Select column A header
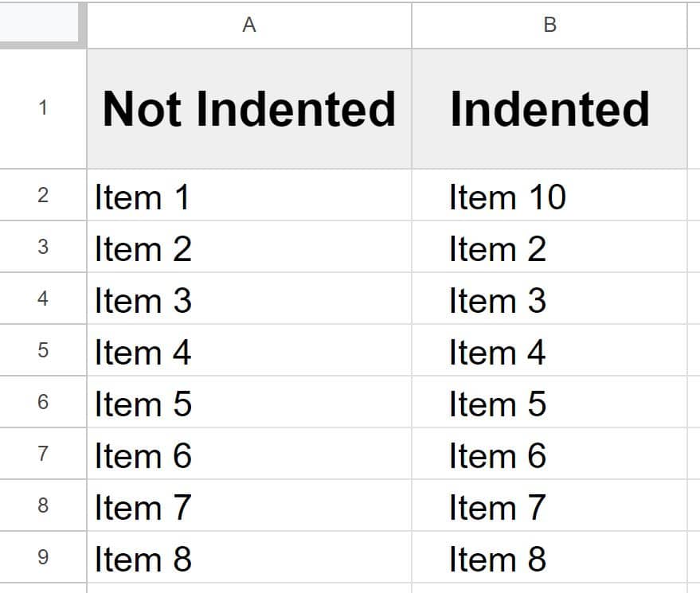 click(x=249, y=24)
